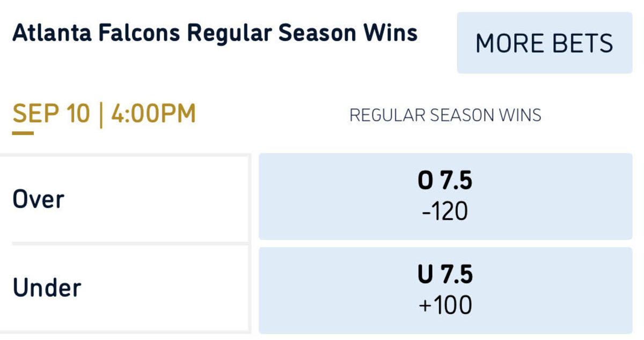
Task: Click the REGULAR SEASON WINS column header
Action: click(445, 115)
